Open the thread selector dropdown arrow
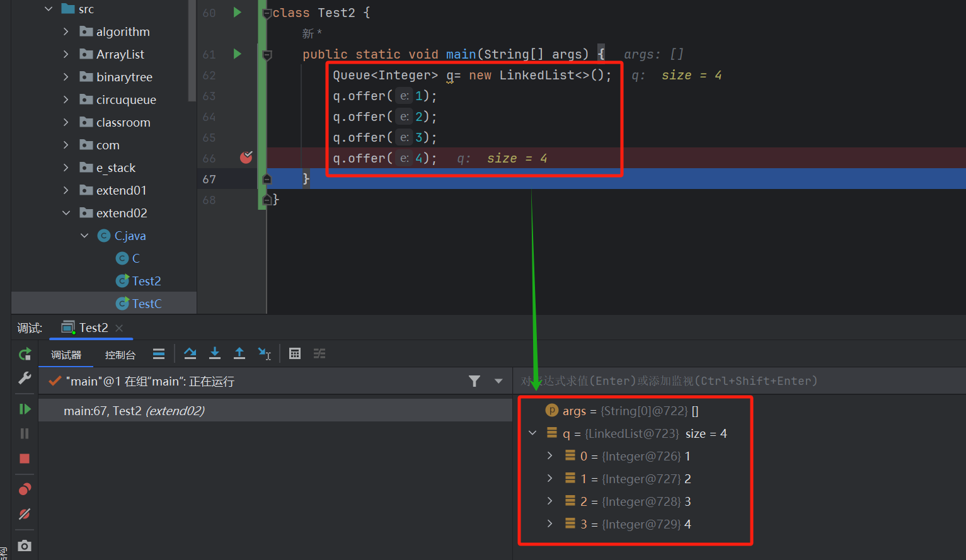Viewport: 966px width, 560px height. [498, 381]
